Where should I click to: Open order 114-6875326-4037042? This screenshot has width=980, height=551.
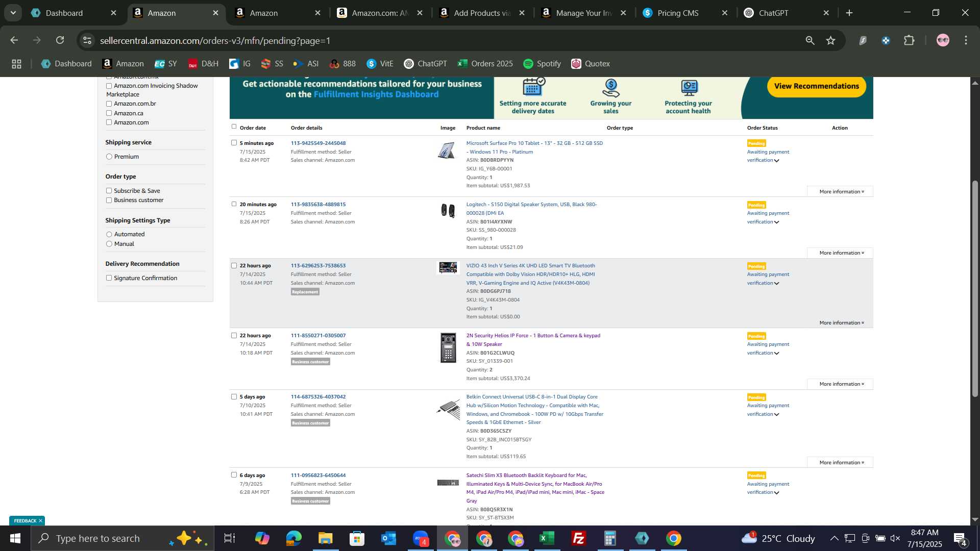click(318, 397)
